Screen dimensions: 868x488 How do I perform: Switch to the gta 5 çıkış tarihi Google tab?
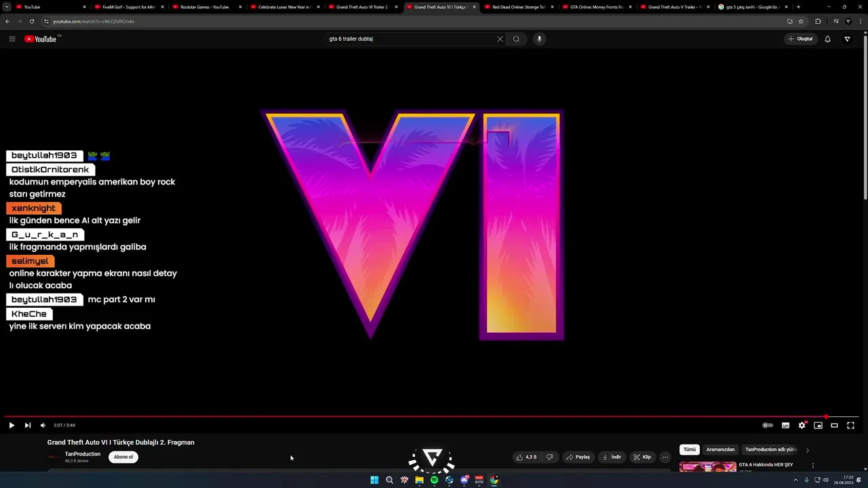(x=752, y=7)
